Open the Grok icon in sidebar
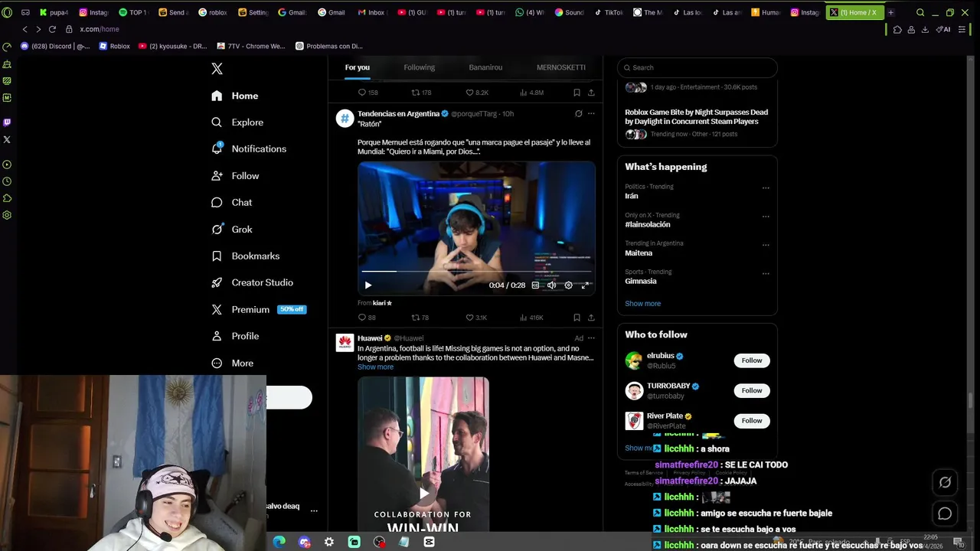980x551 pixels. tap(217, 230)
